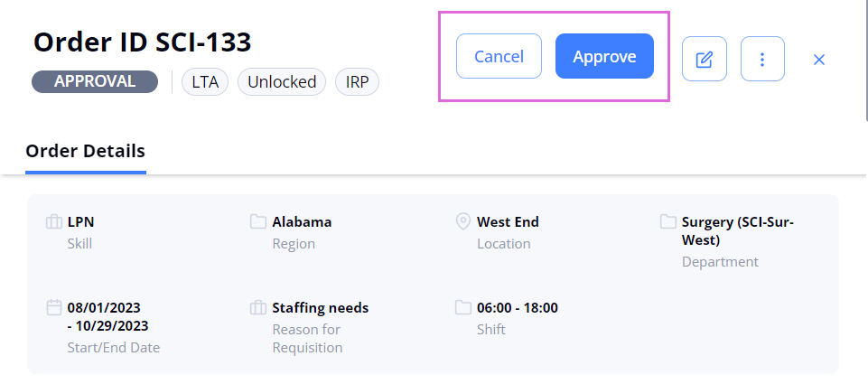The width and height of the screenshot is (868, 384).
Task: Click the Approve button
Action: tap(604, 56)
